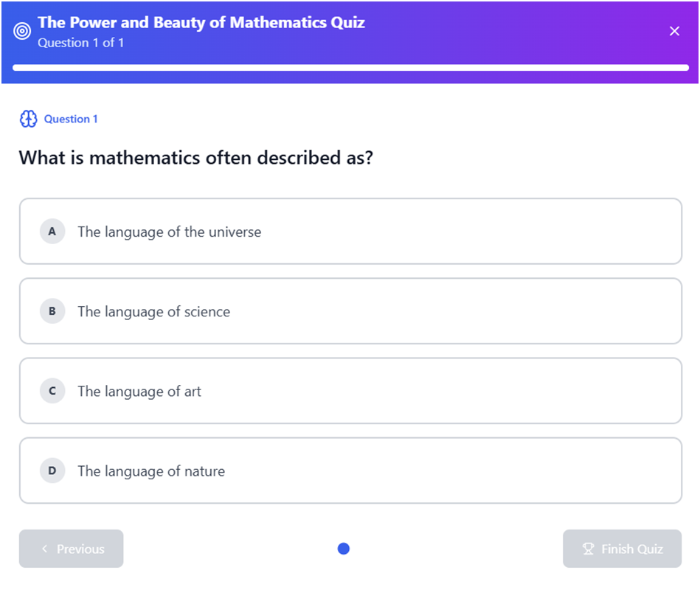This screenshot has height=590, width=700.
Task: Click the letter C badge circle
Action: (x=52, y=391)
